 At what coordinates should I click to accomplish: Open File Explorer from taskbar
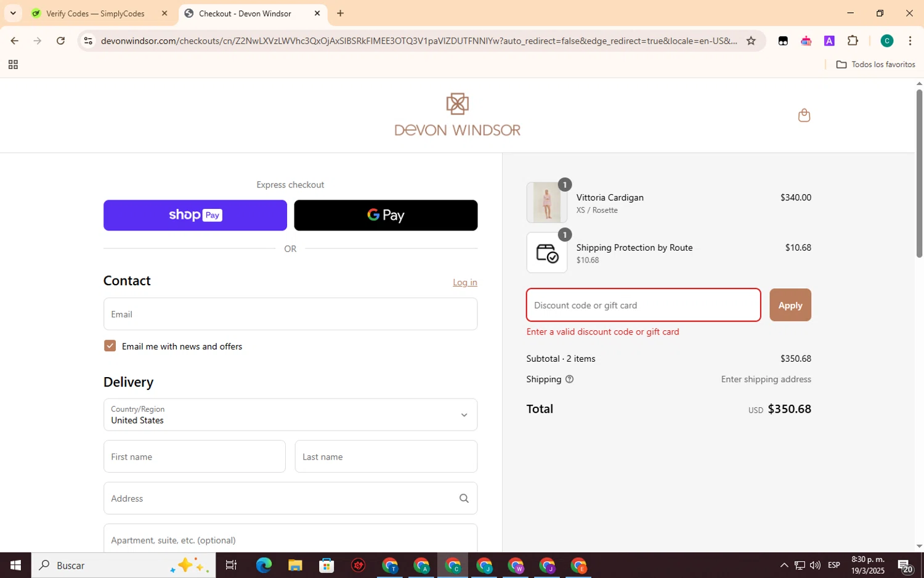pyautogui.click(x=295, y=565)
